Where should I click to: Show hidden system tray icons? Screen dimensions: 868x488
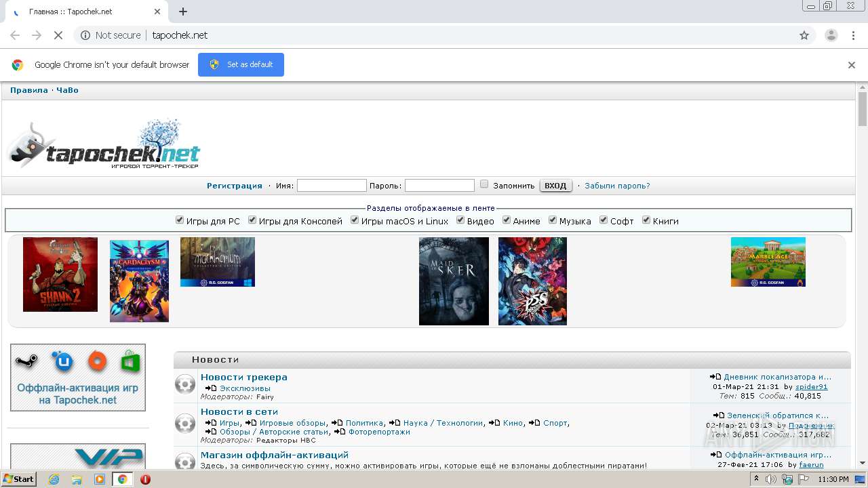pyautogui.click(x=756, y=479)
